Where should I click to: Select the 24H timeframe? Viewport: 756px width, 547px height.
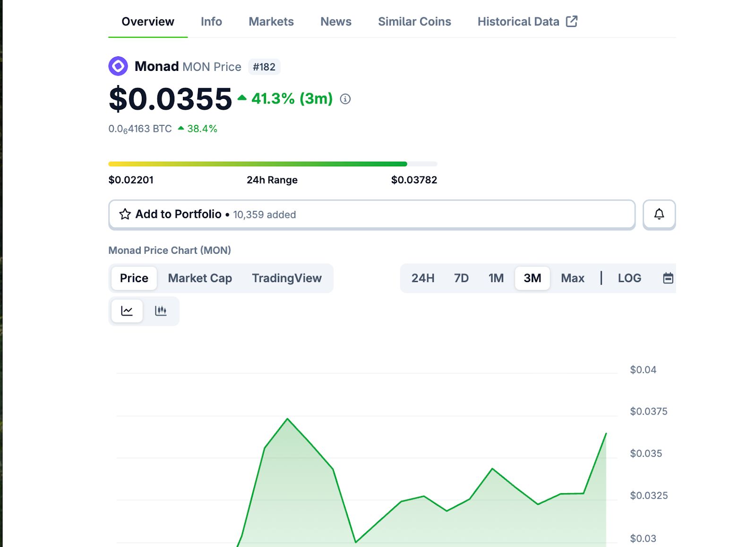click(x=423, y=278)
